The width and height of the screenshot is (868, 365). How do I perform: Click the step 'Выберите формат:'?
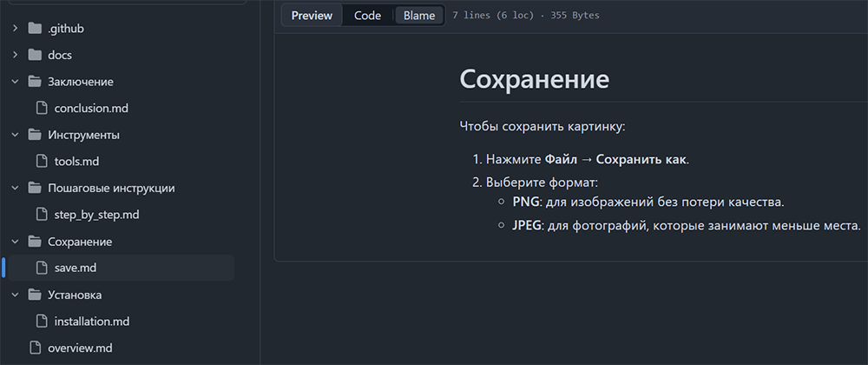pos(542,182)
